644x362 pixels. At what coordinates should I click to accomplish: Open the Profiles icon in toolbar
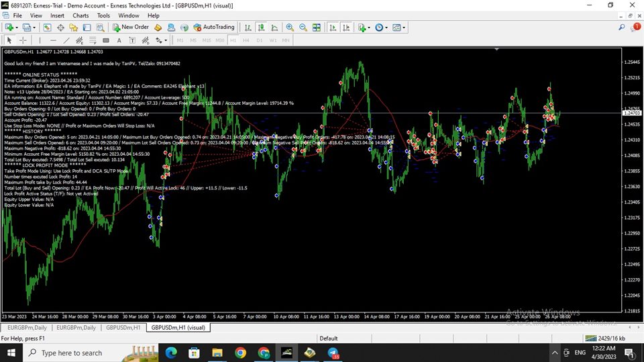point(26,28)
